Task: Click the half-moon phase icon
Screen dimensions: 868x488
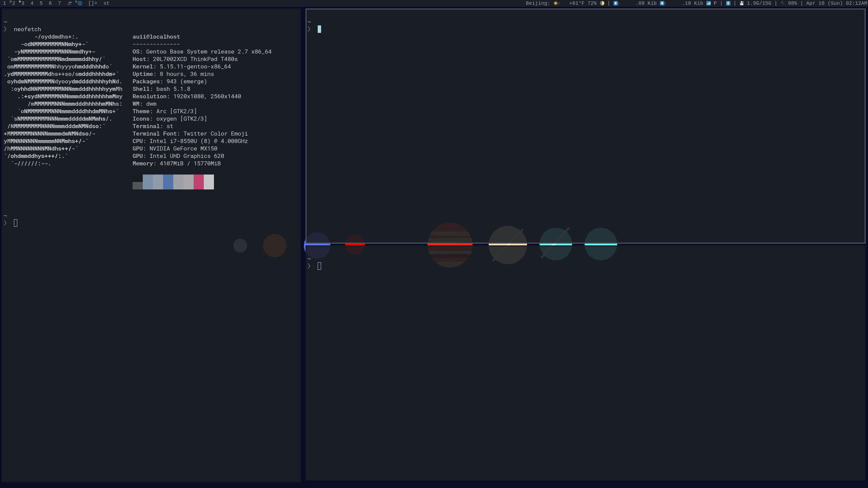Action: coord(602,3)
